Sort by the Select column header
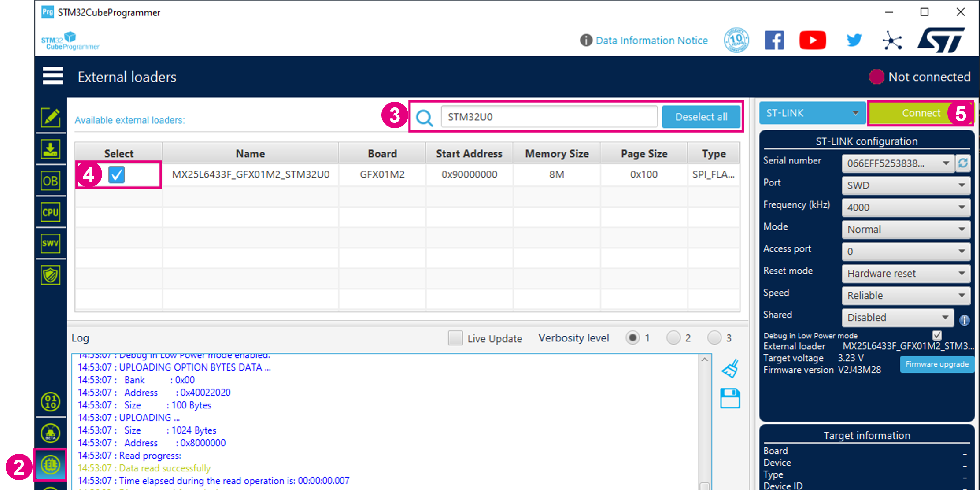The image size is (980, 493). [x=119, y=153]
